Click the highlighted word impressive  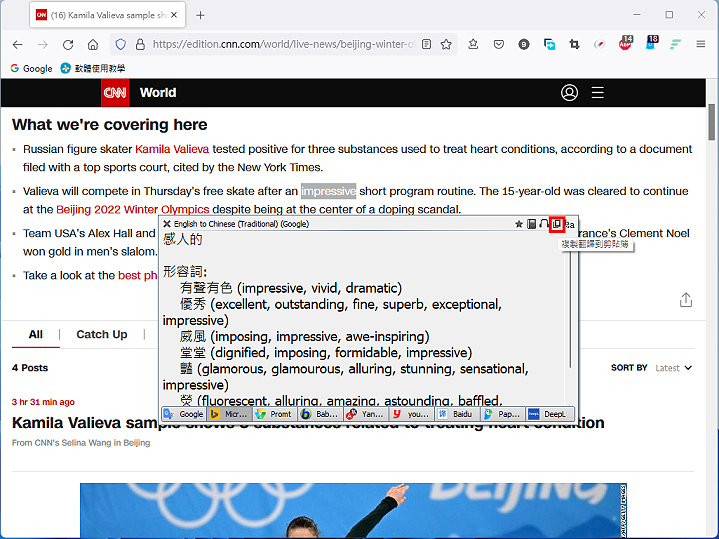pyautogui.click(x=328, y=191)
